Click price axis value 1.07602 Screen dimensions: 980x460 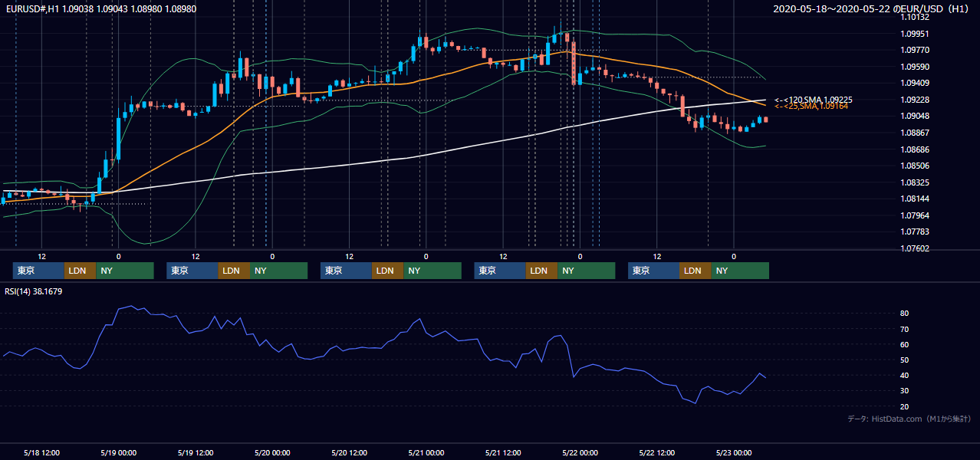coord(915,248)
